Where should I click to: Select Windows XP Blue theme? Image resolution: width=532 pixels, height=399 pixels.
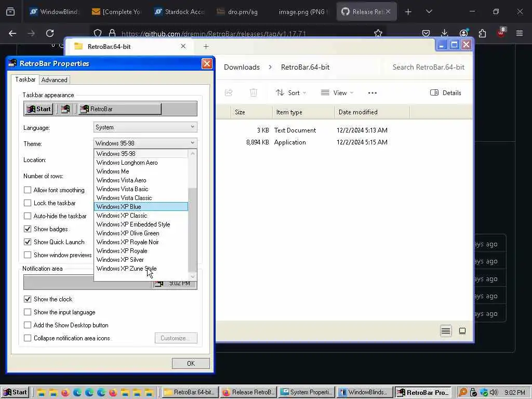141,207
